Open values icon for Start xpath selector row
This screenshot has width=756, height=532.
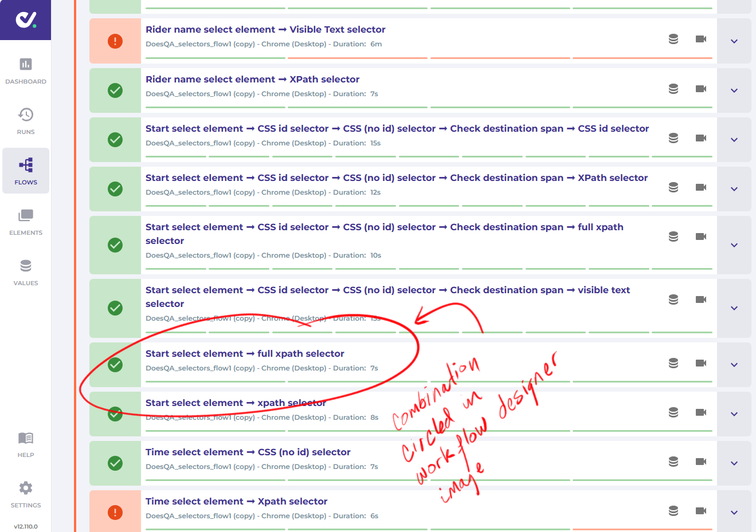pos(673,412)
